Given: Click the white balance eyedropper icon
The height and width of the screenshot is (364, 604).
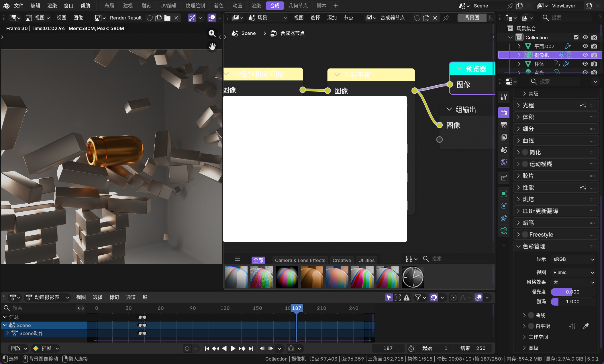Looking at the screenshot, I should (x=586, y=326).
